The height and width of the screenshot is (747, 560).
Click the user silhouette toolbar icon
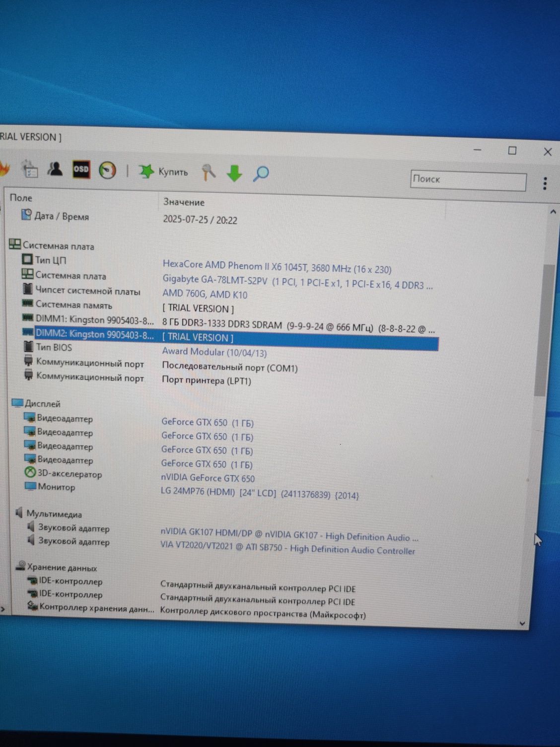[x=55, y=169]
